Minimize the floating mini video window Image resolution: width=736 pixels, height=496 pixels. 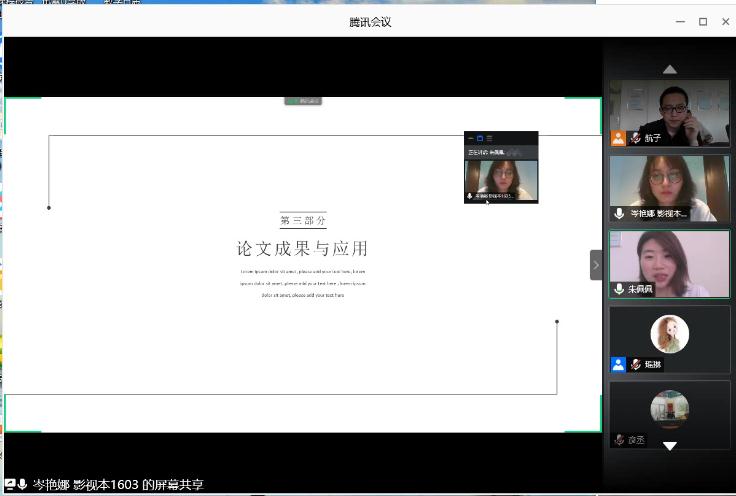pyautogui.click(x=470, y=137)
